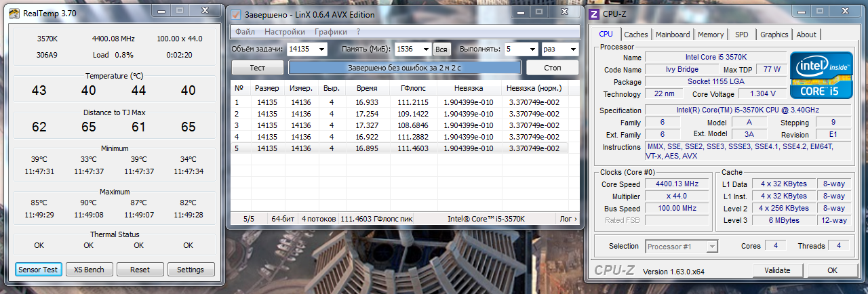Click the Размер column header in LinX
868x294 pixels.
pos(267,88)
